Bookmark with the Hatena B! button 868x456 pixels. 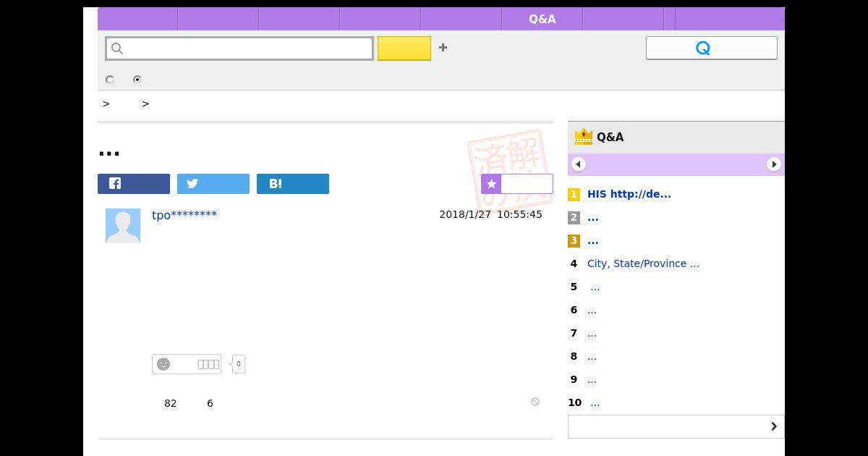(x=293, y=184)
